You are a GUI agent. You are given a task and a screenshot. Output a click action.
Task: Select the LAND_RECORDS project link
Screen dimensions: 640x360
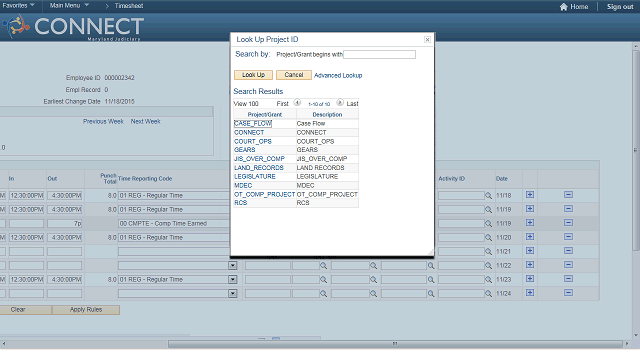[258, 168]
